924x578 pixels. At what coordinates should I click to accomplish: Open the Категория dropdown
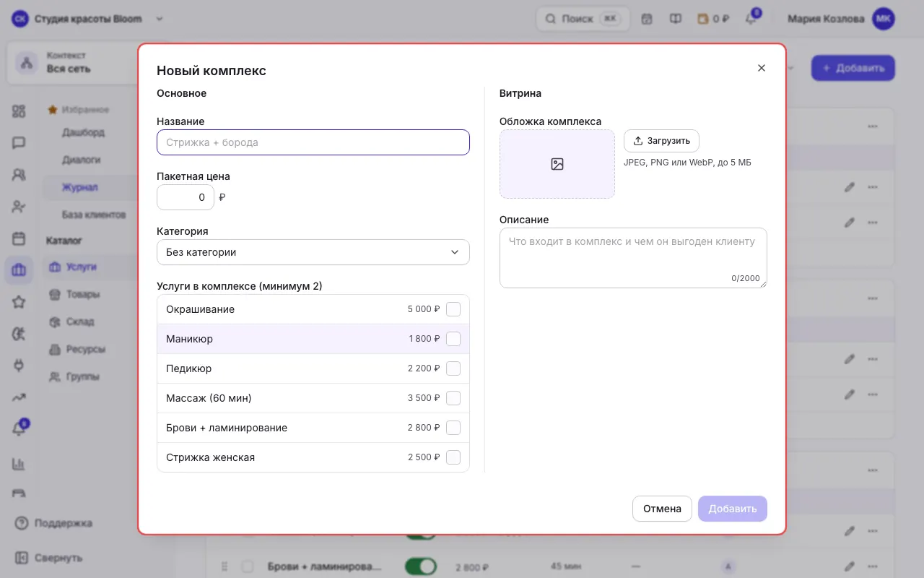(x=313, y=252)
